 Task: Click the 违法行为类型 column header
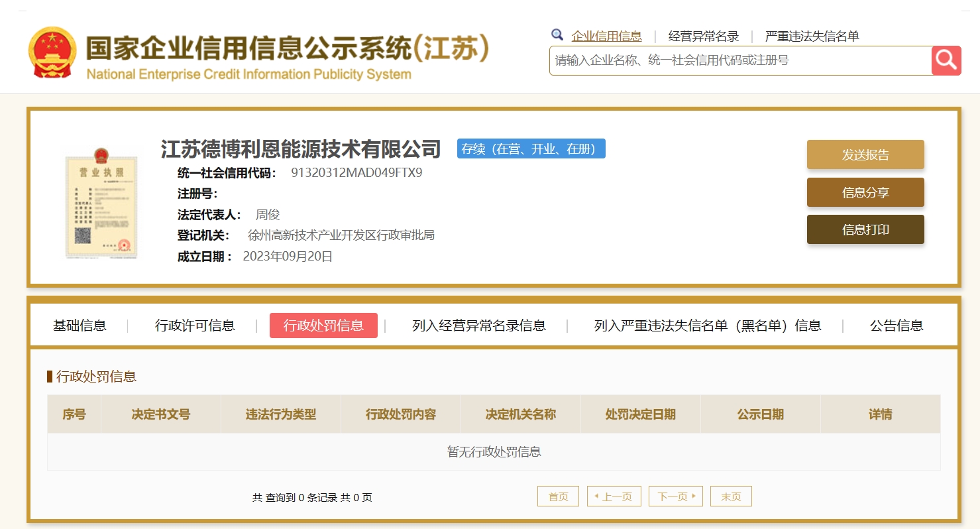point(281,414)
